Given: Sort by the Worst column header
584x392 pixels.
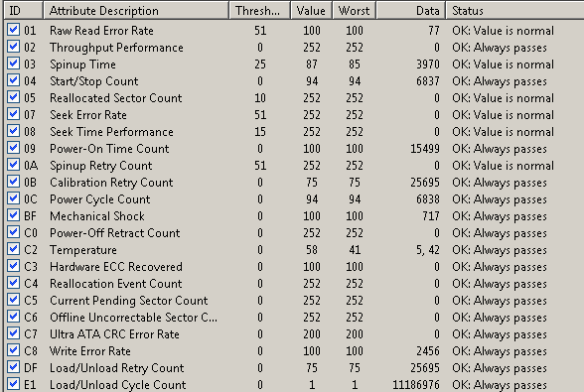Looking at the screenshot, I should pos(355,10).
